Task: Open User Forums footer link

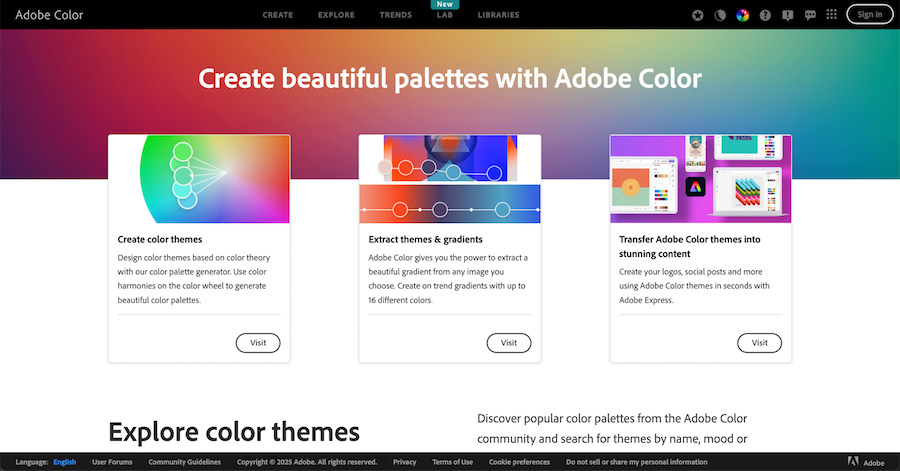Action: point(112,462)
